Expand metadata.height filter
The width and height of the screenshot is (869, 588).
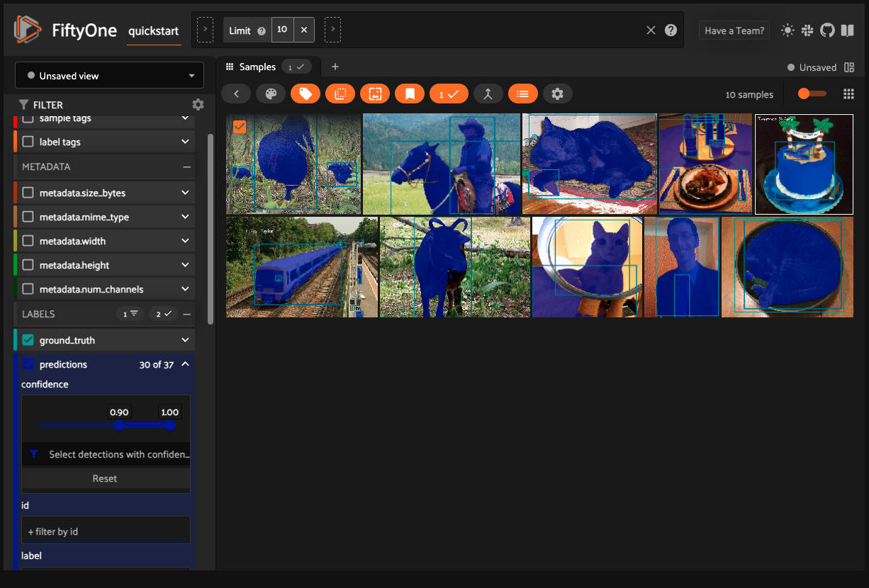pyautogui.click(x=185, y=265)
